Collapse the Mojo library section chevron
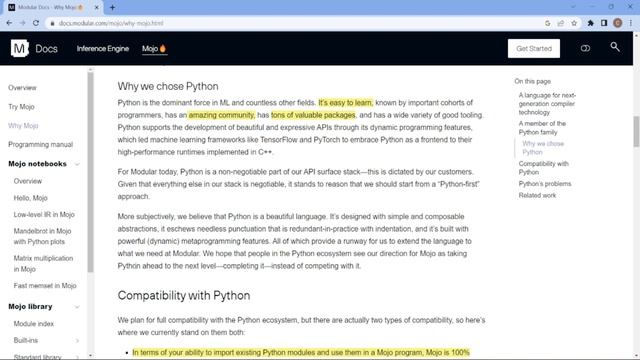This screenshot has width=640, height=360. coord(77,307)
